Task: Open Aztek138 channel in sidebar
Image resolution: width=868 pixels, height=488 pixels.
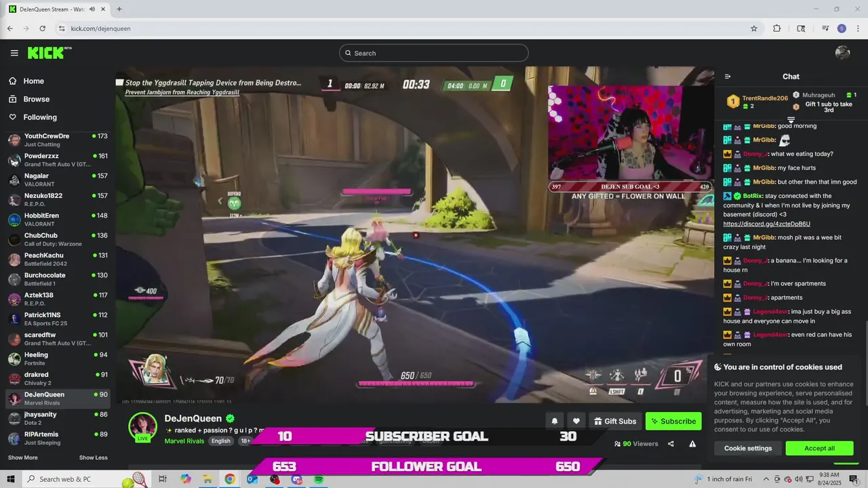Action: [58, 299]
